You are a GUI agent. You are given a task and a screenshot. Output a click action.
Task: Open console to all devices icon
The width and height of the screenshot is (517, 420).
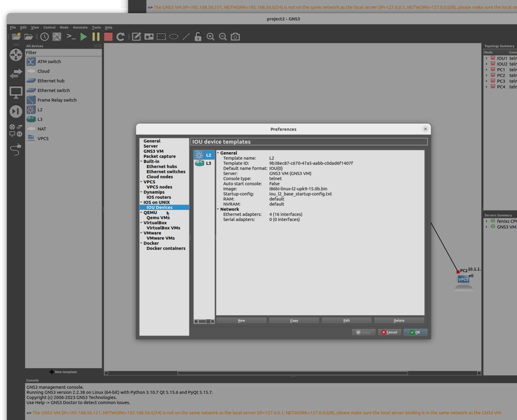(71, 37)
